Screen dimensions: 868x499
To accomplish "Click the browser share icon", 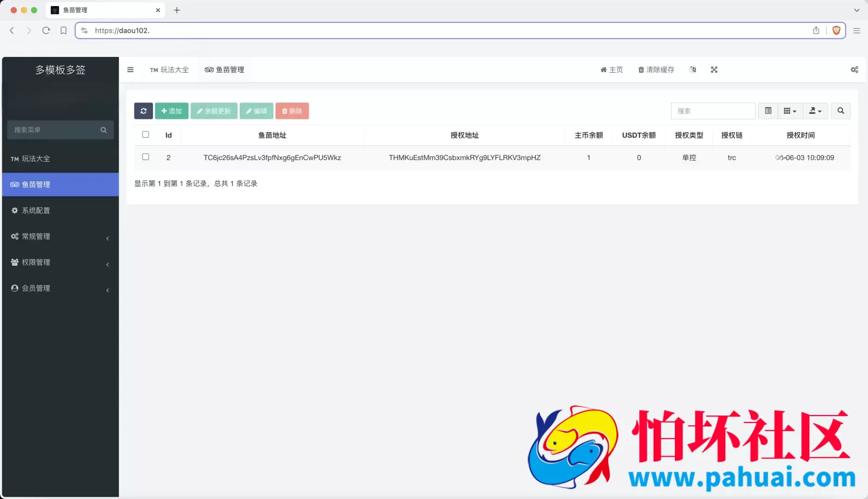I will 816,30.
